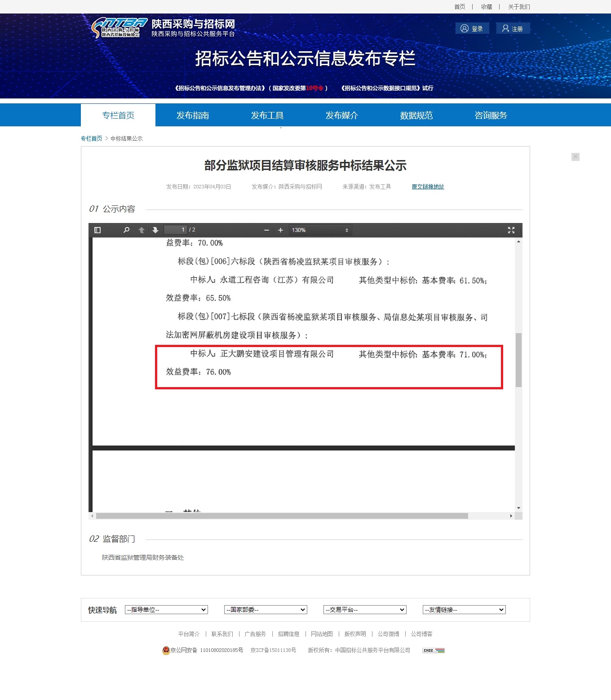This screenshot has width=611, height=700.
Task: Open the 交易平台 dropdown
Action: [365, 610]
